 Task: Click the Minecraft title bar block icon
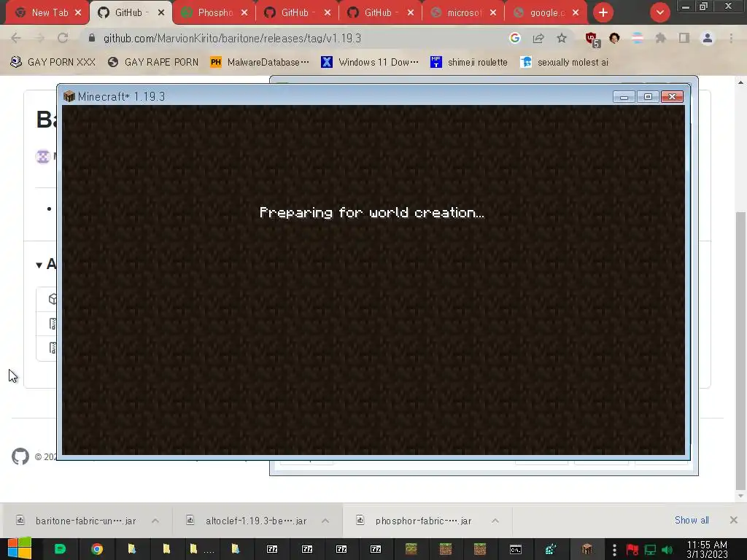coord(69,97)
